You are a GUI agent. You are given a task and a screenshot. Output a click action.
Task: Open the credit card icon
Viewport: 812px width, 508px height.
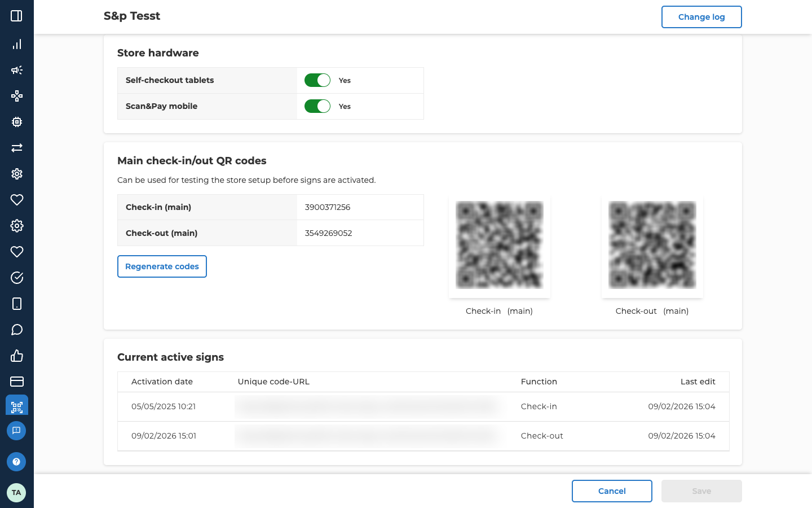(x=16, y=382)
